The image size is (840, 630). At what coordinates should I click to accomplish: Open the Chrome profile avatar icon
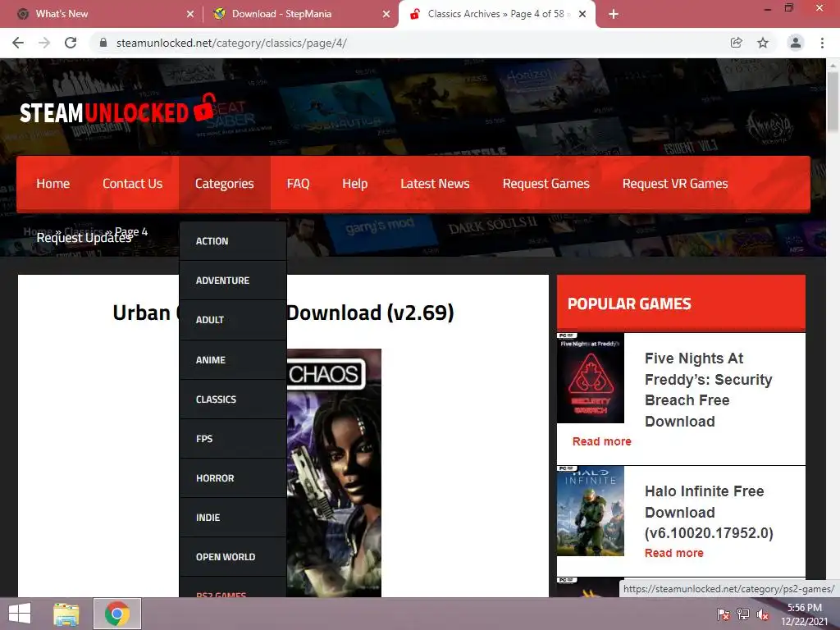click(796, 43)
